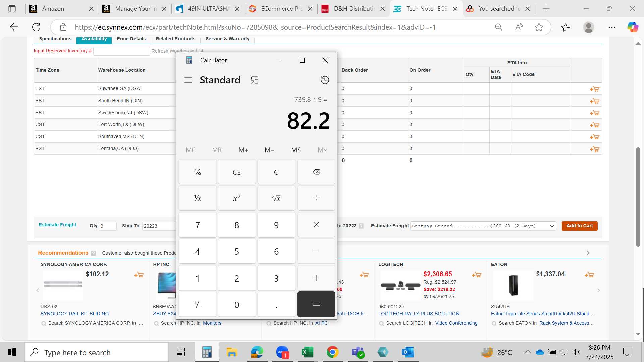The image size is (644, 362).
Task: Click the Qty input field
Action: point(108,226)
